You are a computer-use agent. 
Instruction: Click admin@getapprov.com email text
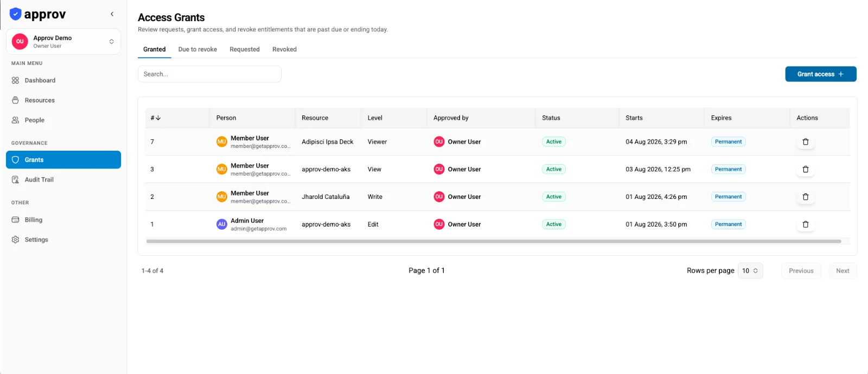(x=259, y=229)
